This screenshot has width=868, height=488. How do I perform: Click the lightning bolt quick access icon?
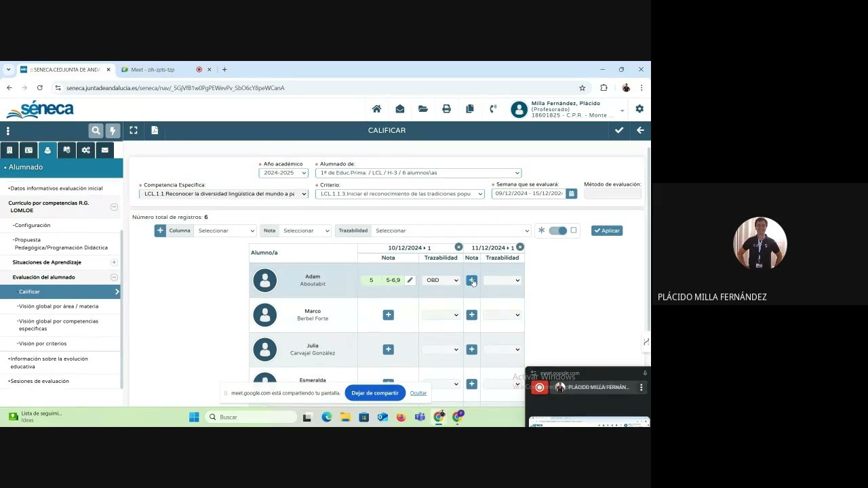click(x=113, y=131)
